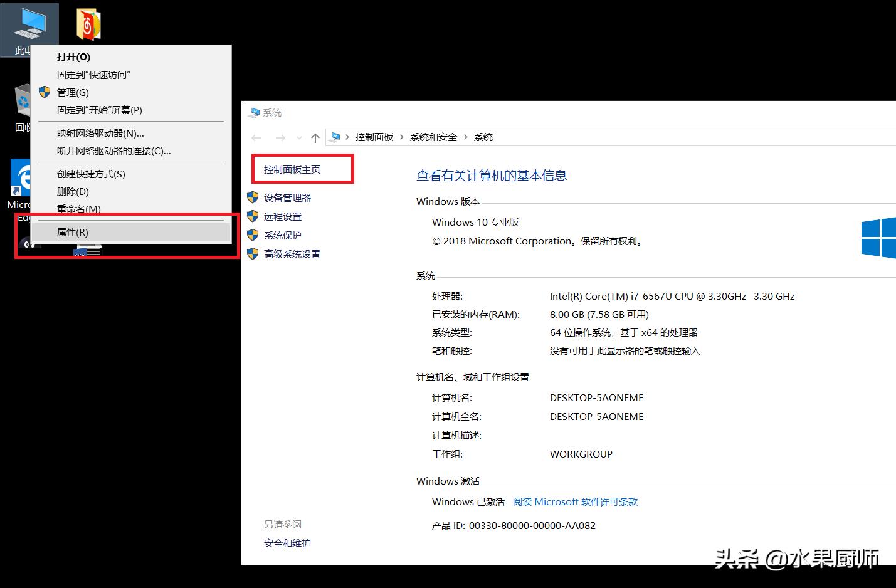896x588 pixels.
Task: Click 控制面板 in the breadcrumb path
Action: tap(374, 137)
